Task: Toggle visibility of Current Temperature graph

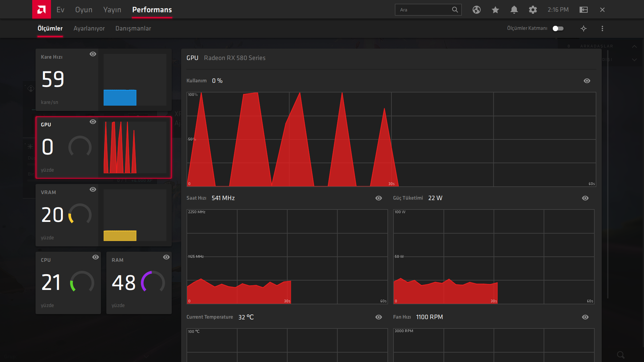Action: point(379,317)
